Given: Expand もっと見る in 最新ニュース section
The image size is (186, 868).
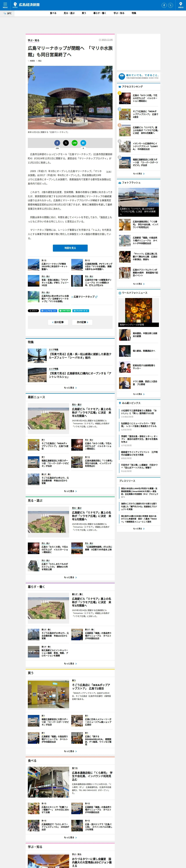Looking at the screenshot, I should [x=70, y=491].
